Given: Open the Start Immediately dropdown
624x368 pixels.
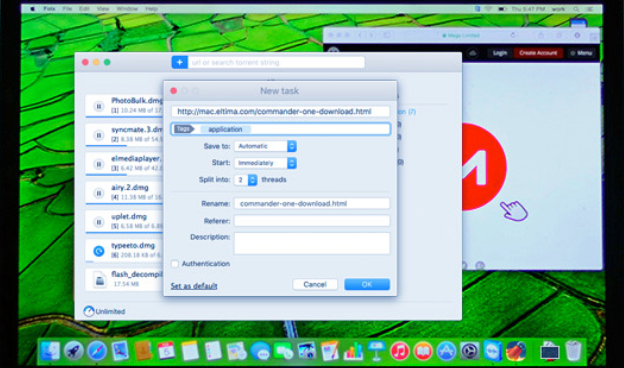Looking at the screenshot, I should [x=265, y=163].
